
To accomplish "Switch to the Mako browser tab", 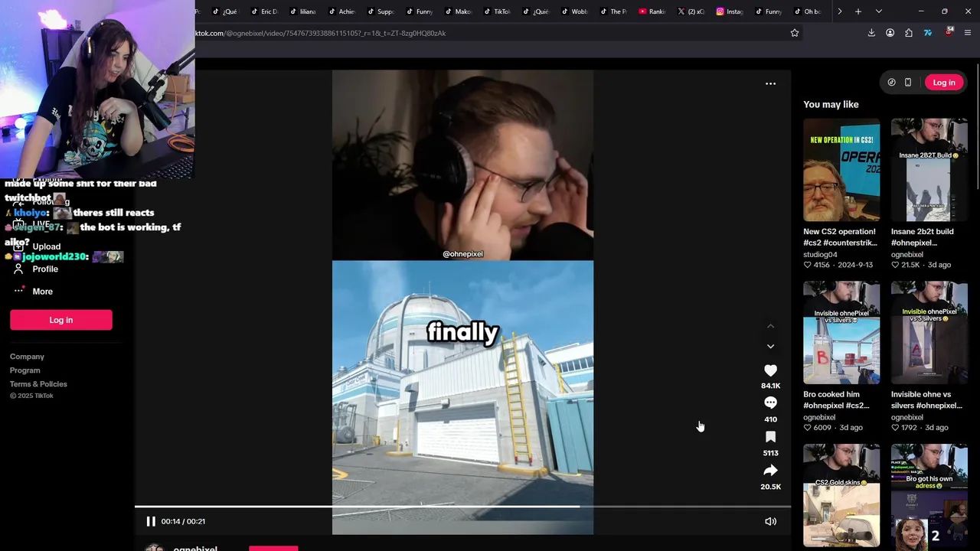I will pyautogui.click(x=458, y=11).
